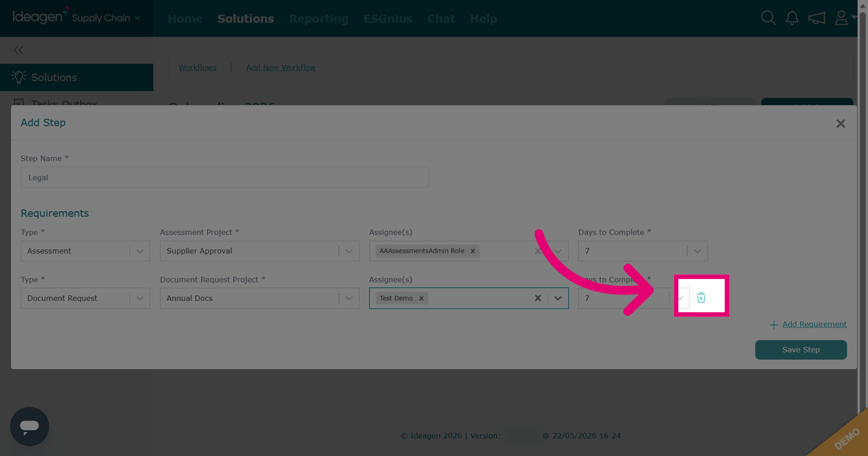Image resolution: width=868 pixels, height=456 pixels.
Task: Open the Test Demo assignee dropdown arrow
Action: point(558,298)
